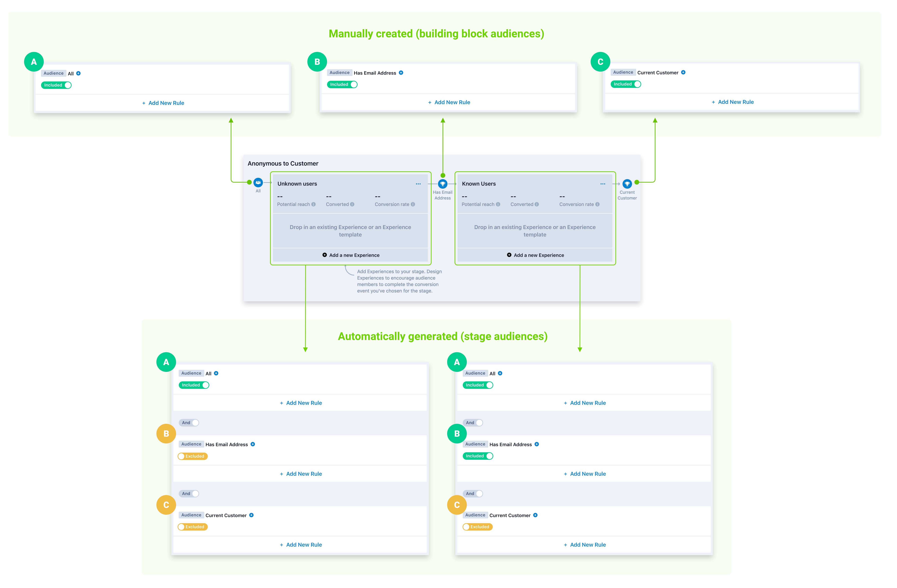Click the Known Users stage title
Screen dimensions: 897x588
tap(479, 184)
